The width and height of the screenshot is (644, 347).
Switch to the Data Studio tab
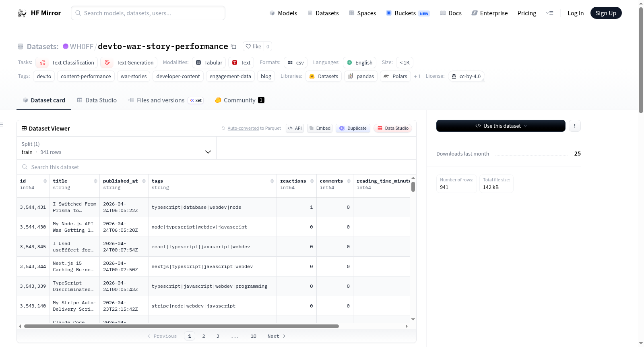click(97, 100)
